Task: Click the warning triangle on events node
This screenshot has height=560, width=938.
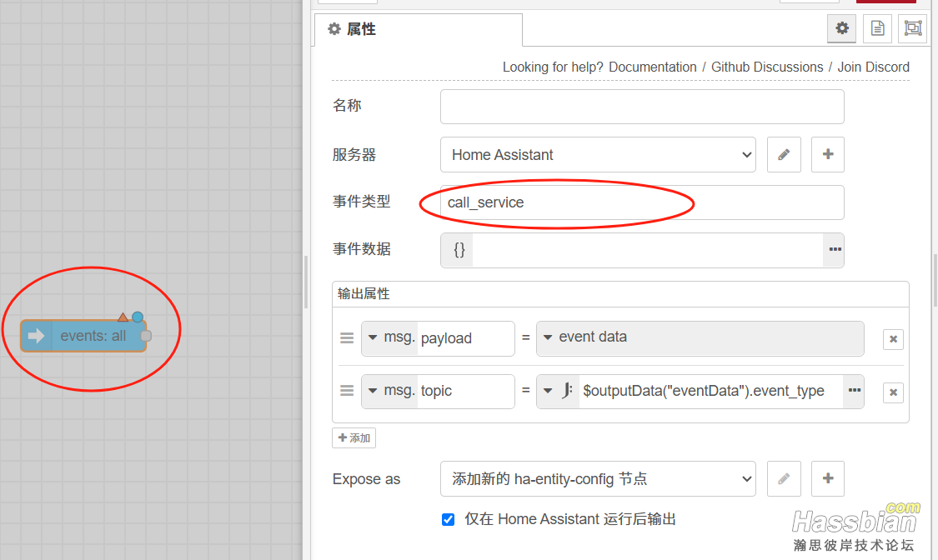Action: 123,317
